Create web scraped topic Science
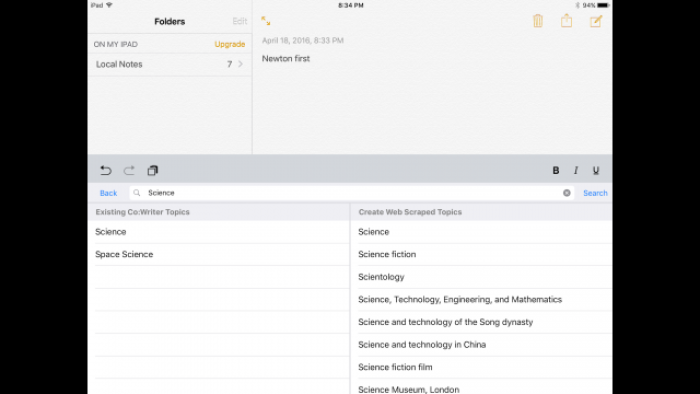Viewport: 700px width, 394px height. 481,232
